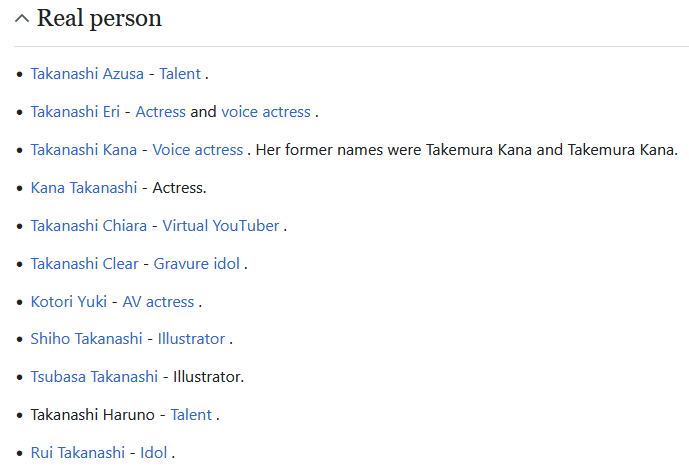The image size is (689, 475).
Task: Follow the Illustrator link for Shiho
Action: (x=191, y=339)
